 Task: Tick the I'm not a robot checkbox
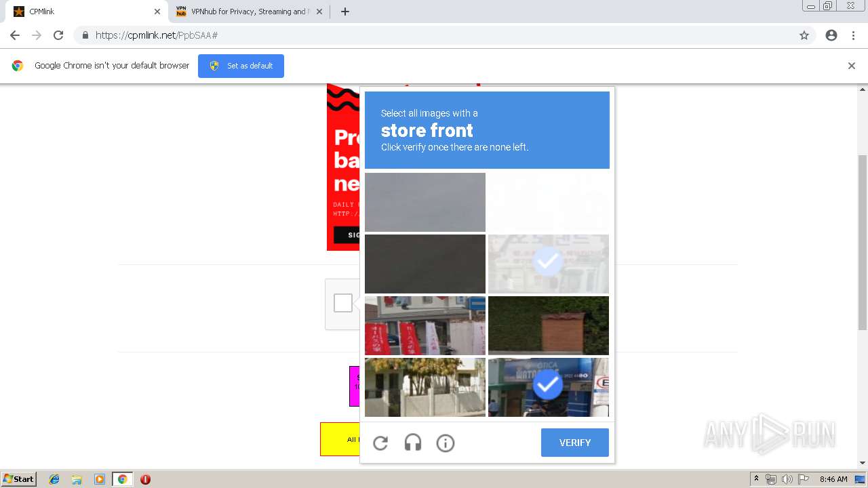pyautogui.click(x=343, y=303)
